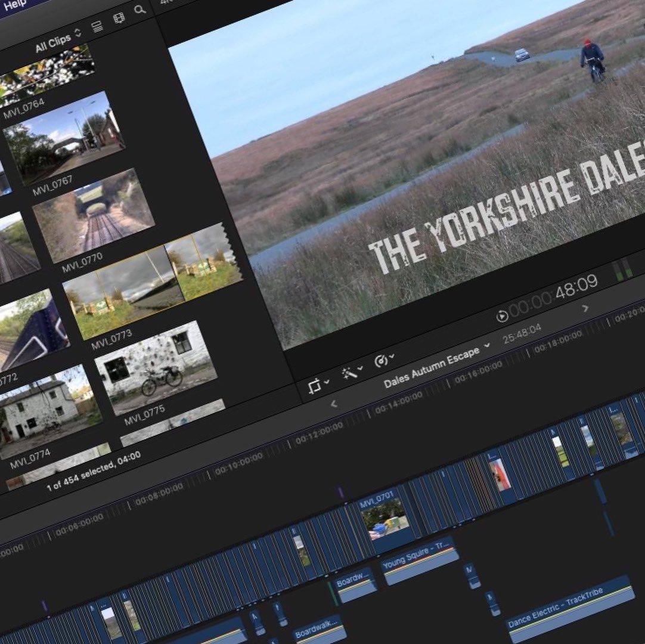
Task: Go forward in timeline history arrow
Action: coord(585,308)
